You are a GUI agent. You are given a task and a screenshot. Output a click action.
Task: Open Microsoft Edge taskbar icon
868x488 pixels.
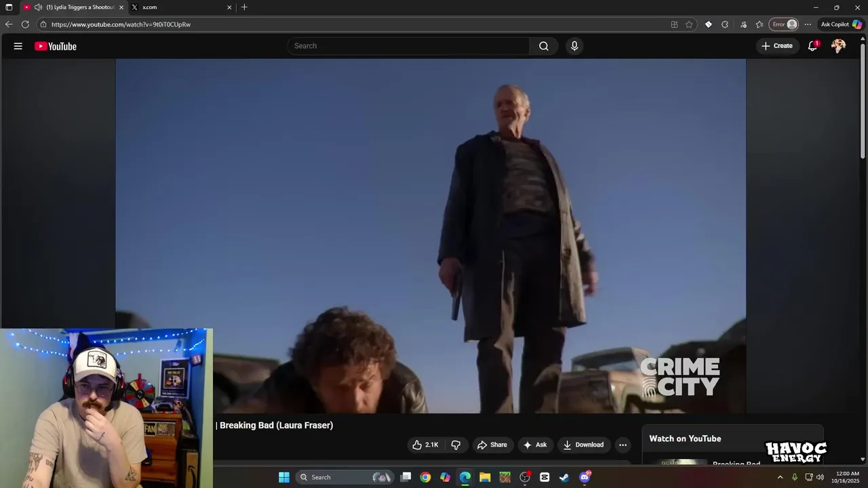tap(465, 477)
